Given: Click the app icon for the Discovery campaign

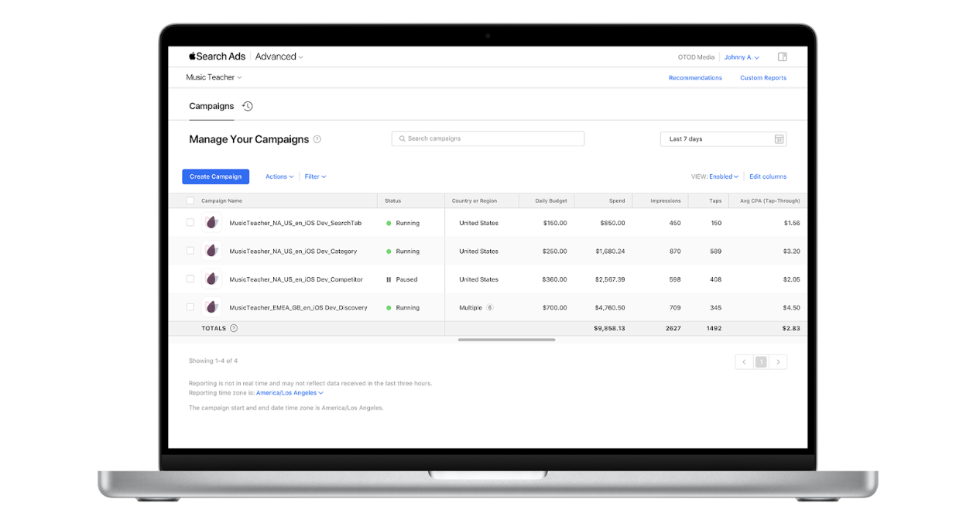Looking at the screenshot, I should pos(211,307).
